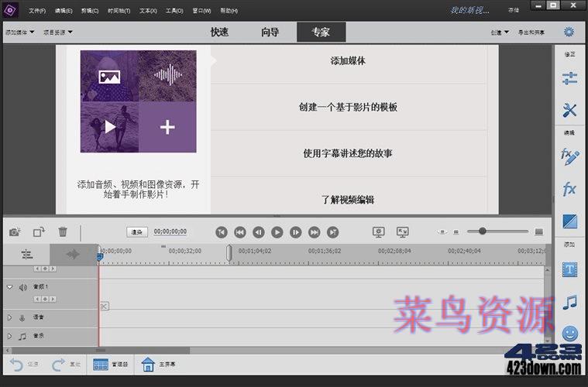Click the rotate clip icon

point(39,232)
